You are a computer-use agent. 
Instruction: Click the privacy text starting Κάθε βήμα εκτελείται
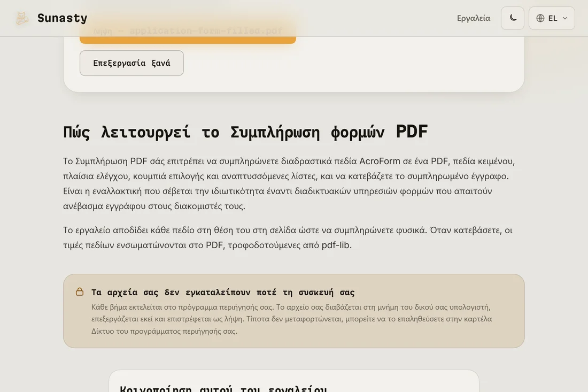tap(292, 319)
